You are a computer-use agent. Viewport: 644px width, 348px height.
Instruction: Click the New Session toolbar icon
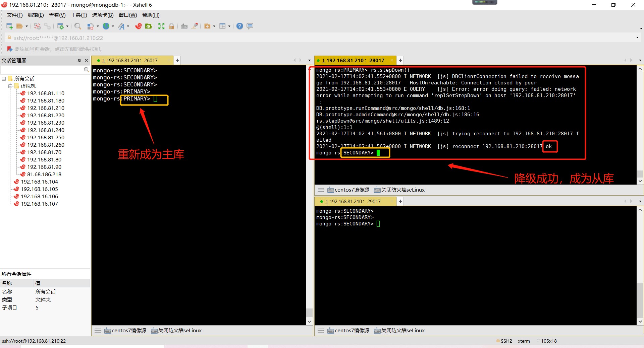9,26
